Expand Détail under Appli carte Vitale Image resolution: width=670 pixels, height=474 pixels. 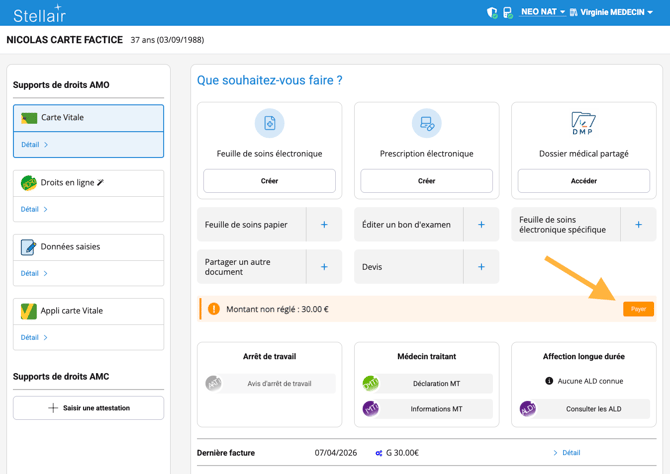[x=35, y=337]
